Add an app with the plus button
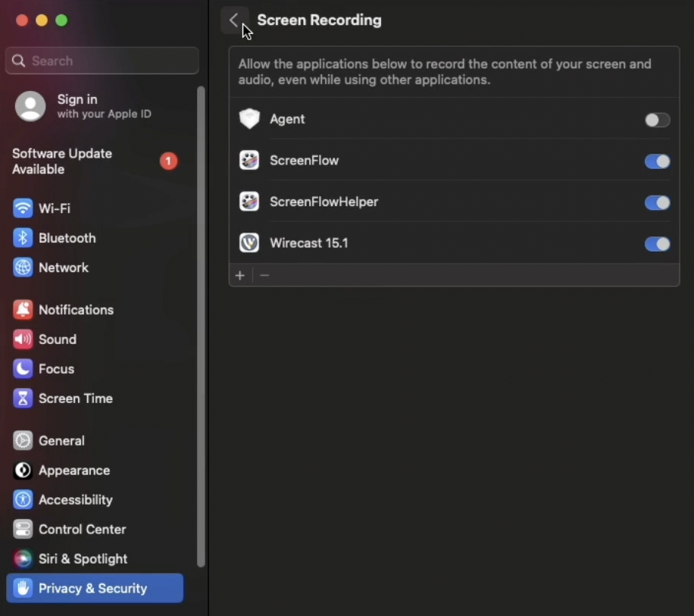The image size is (694, 616). click(240, 275)
